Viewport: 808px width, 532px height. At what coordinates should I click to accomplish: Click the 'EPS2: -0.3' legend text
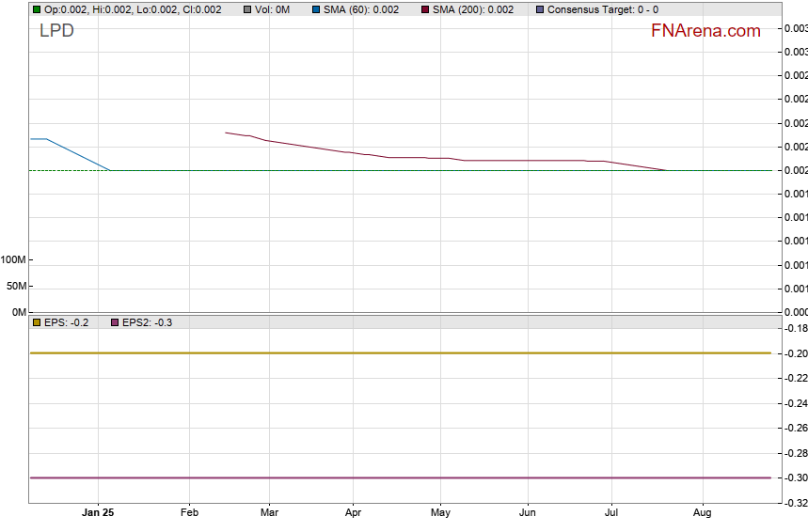(x=148, y=322)
